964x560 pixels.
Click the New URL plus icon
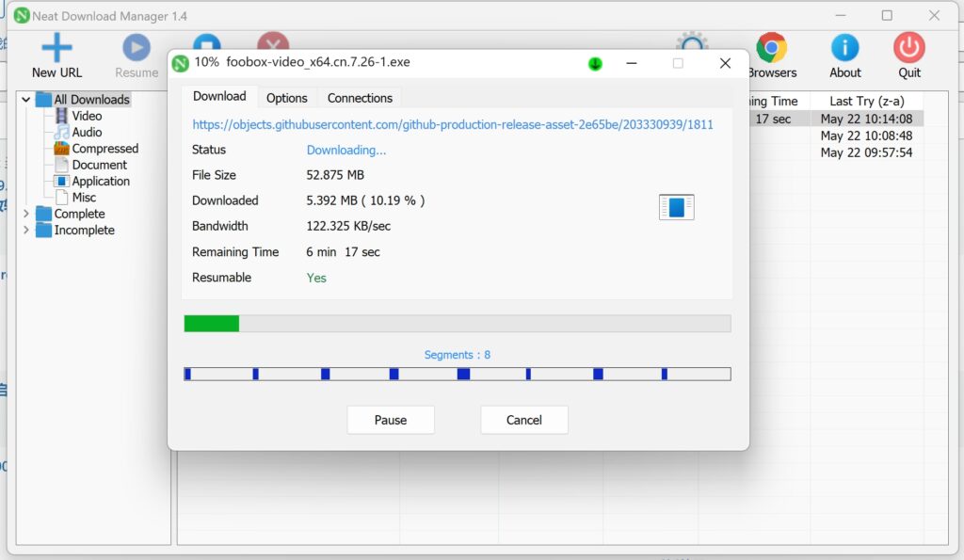pyautogui.click(x=56, y=47)
